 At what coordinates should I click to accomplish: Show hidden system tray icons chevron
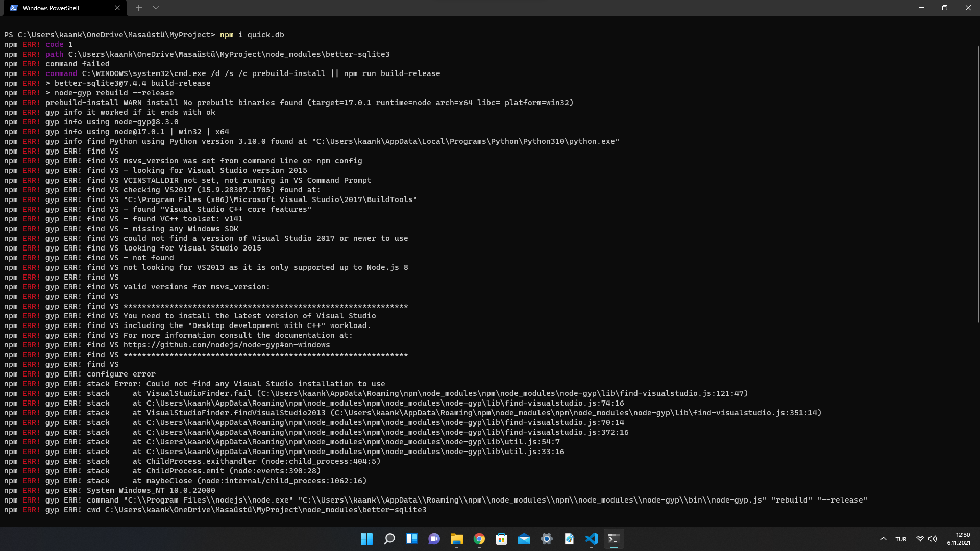point(883,539)
